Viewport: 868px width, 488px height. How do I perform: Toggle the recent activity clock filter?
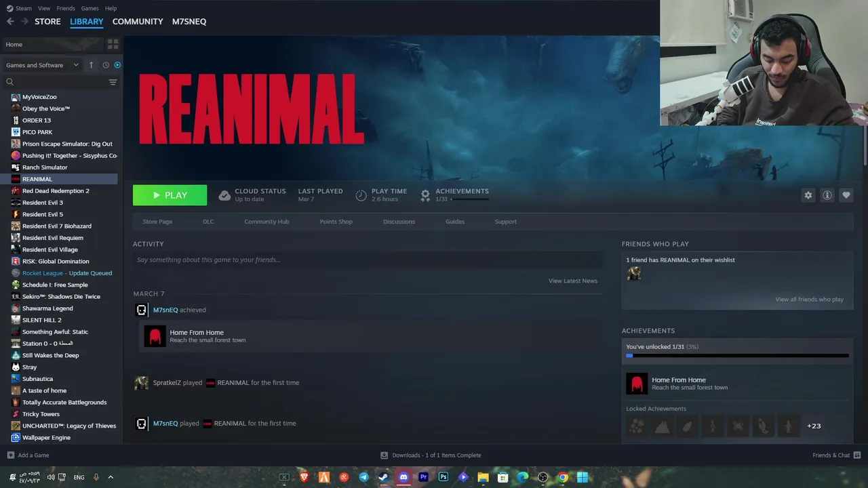point(106,65)
